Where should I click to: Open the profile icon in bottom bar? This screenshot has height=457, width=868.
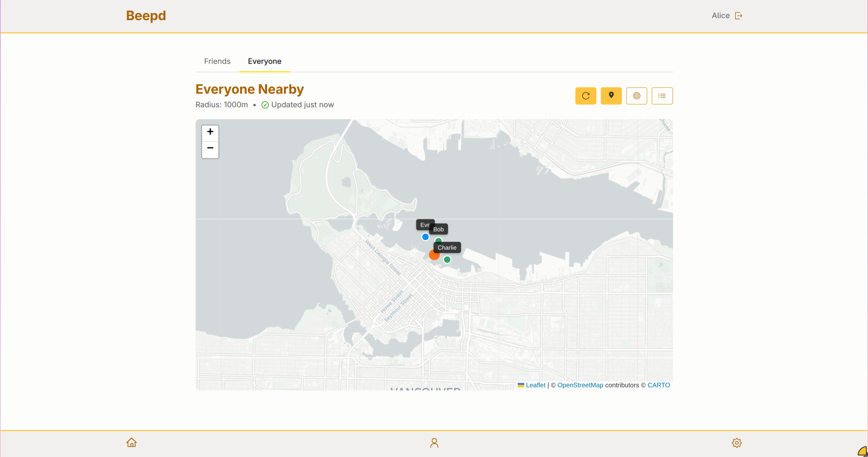coord(434,443)
